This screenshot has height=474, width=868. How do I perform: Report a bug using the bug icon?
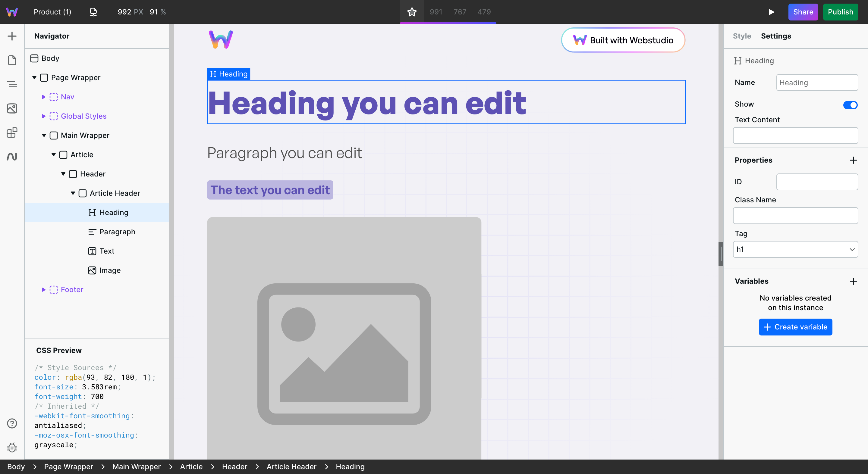point(12,447)
